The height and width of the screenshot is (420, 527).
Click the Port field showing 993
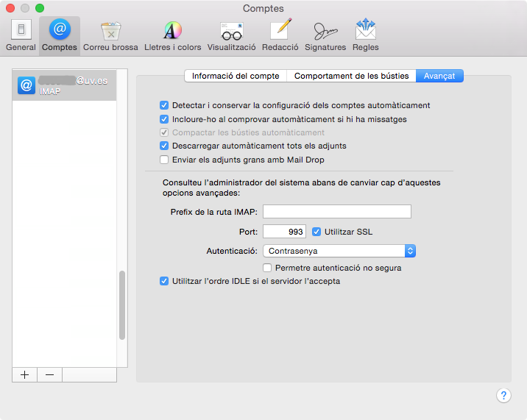(x=284, y=232)
